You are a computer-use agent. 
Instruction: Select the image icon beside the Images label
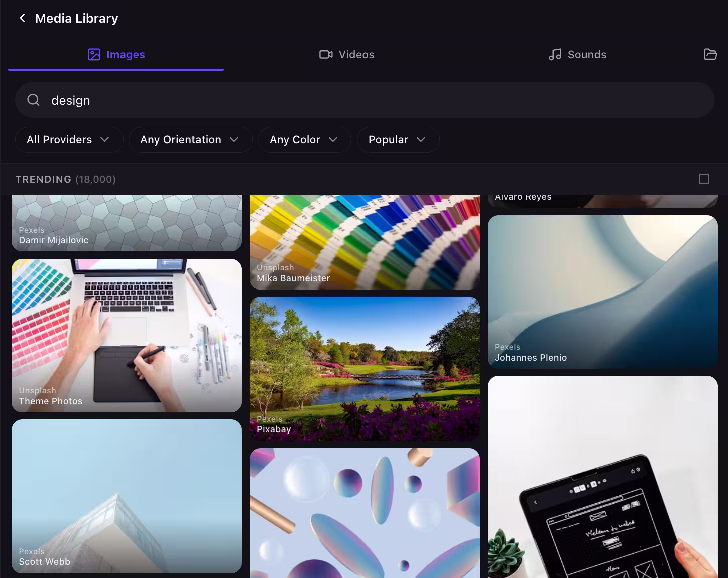tap(94, 54)
